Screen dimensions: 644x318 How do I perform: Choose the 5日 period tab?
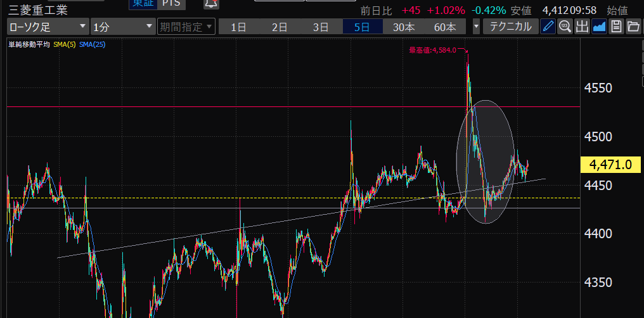pyautogui.click(x=363, y=27)
